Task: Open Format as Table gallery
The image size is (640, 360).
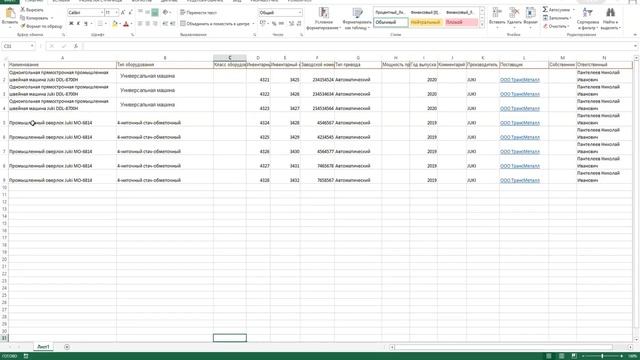Action: 357,19
